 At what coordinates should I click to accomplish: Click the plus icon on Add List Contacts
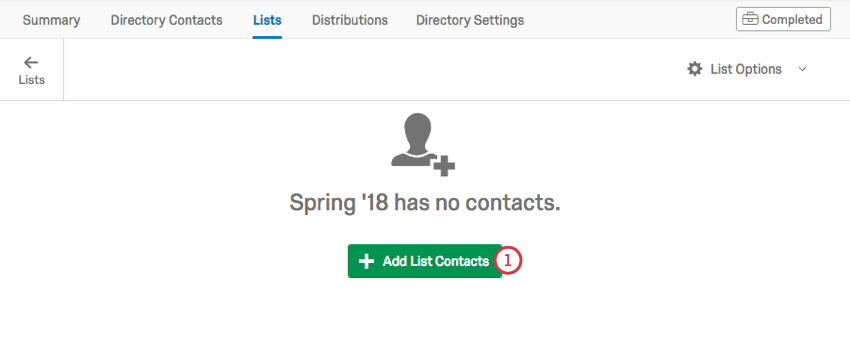366,261
